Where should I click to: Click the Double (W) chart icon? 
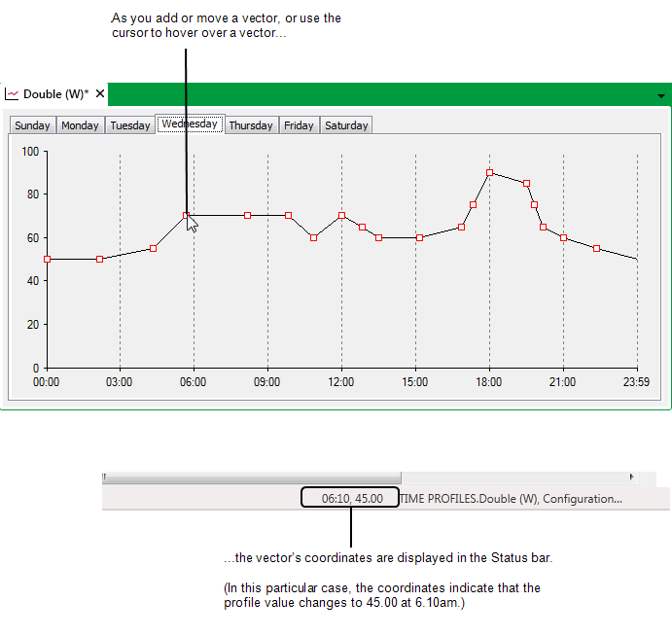click(x=13, y=94)
